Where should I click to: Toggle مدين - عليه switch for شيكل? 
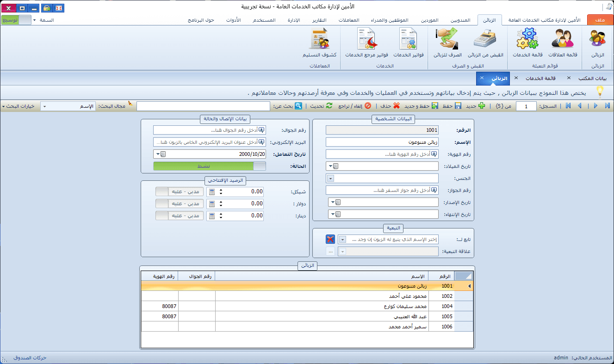pos(180,191)
